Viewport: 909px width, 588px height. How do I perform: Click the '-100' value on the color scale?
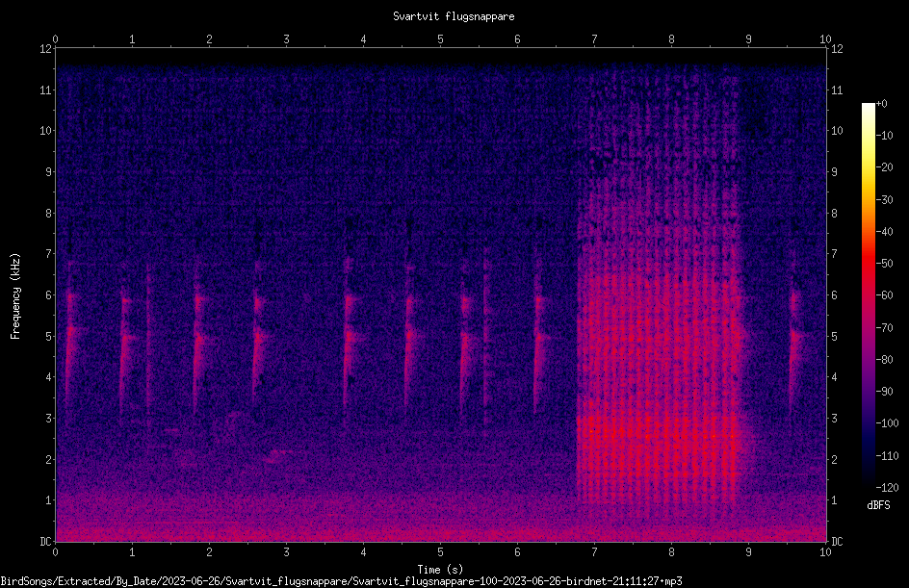point(887,423)
